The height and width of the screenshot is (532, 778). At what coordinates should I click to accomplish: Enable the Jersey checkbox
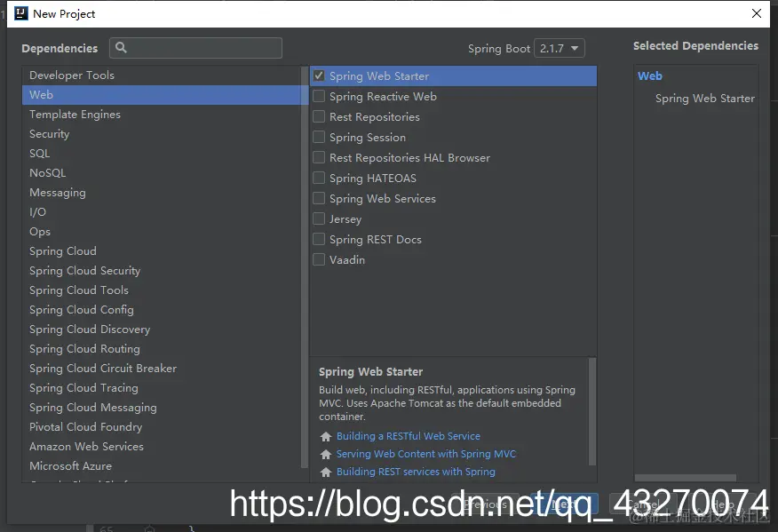coord(319,218)
